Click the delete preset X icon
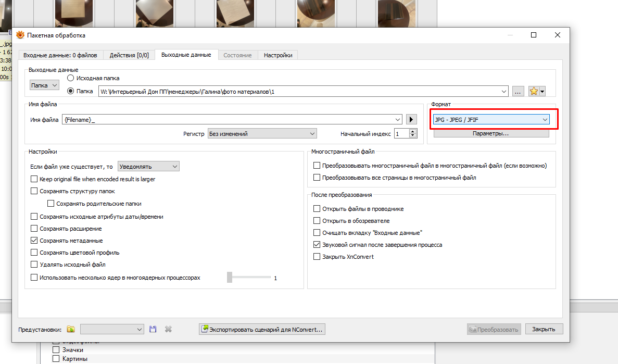The image size is (618, 364). tap(168, 329)
